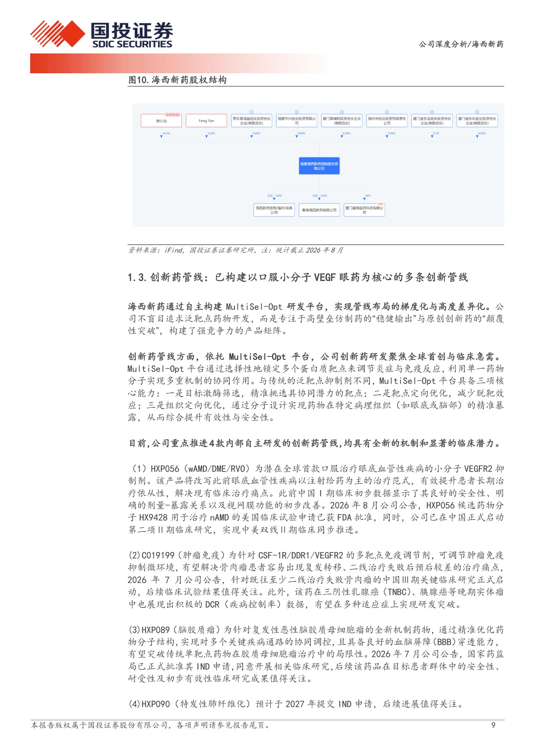The height and width of the screenshot is (756, 535).
Task: Click the 香港海西新药有限公司 subsidiary box
Action: [x=319, y=210]
